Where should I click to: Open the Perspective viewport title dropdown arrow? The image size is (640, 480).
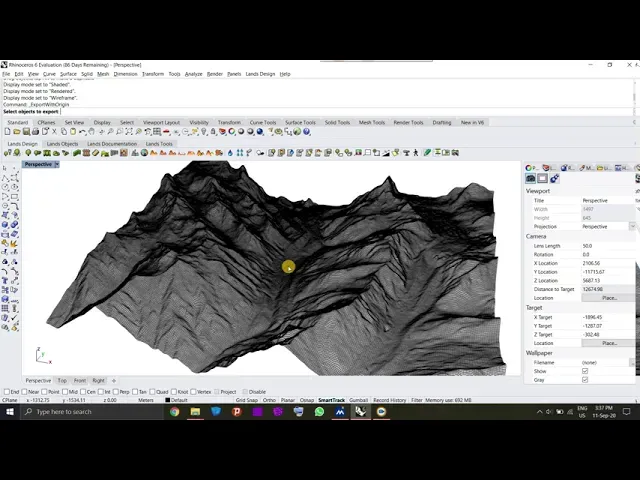pos(56,164)
